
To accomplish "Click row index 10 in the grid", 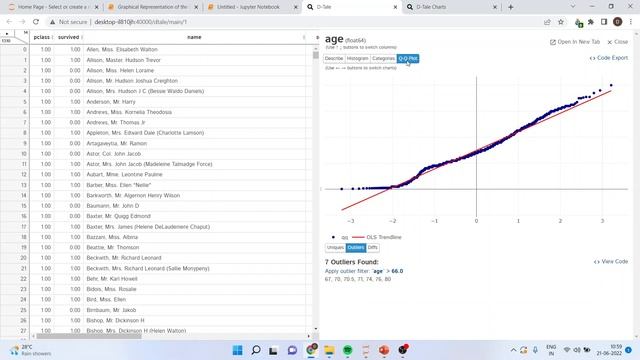I will 24,154.
